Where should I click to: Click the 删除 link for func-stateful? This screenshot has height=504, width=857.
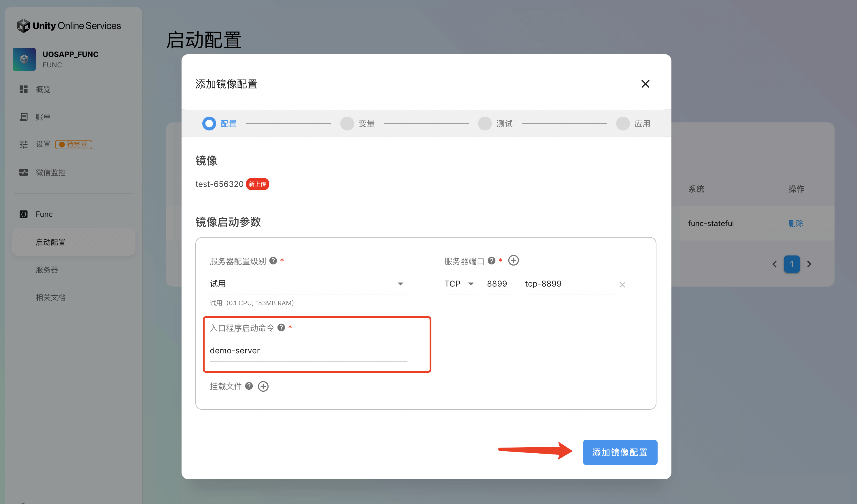pyautogui.click(x=795, y=223)
